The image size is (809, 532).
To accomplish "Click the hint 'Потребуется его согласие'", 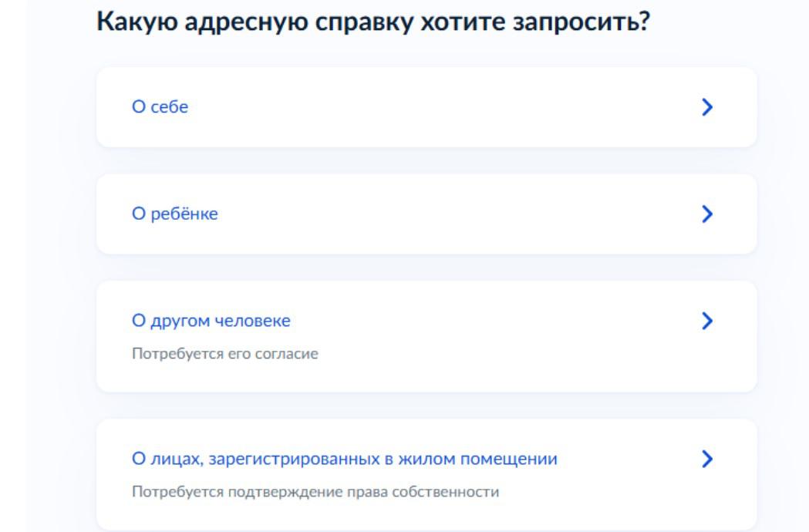I will (225, 354).
